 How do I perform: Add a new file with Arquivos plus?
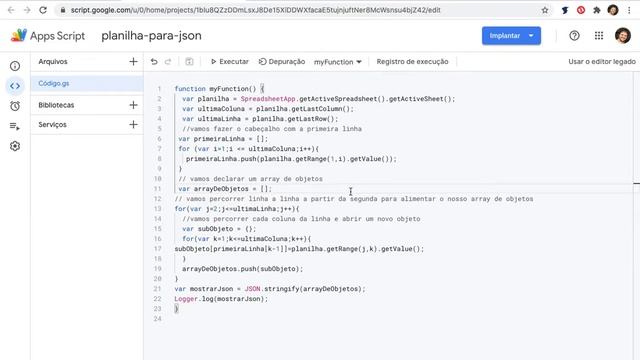[133, 62]
